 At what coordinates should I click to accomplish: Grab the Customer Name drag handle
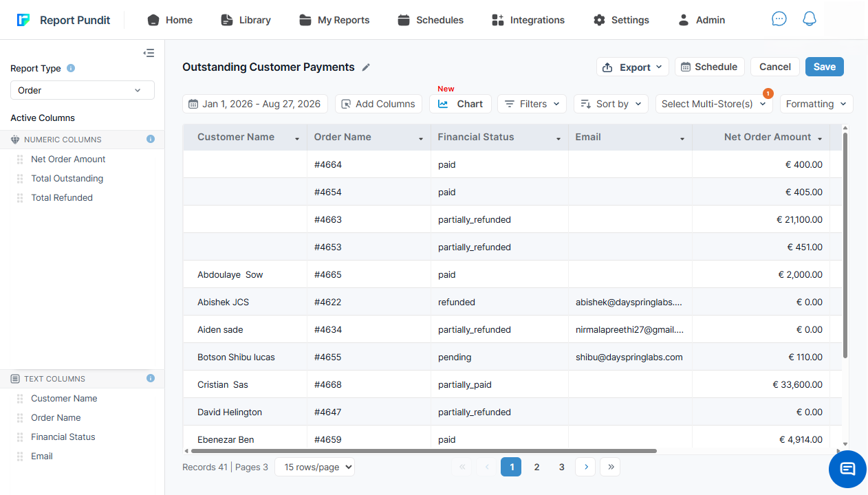click(21, 398)
